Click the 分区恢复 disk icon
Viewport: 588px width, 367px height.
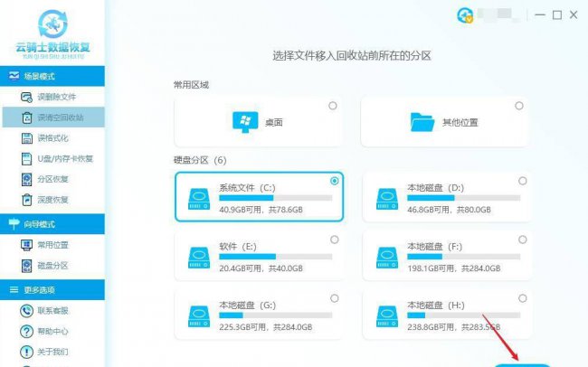(26, 179)
